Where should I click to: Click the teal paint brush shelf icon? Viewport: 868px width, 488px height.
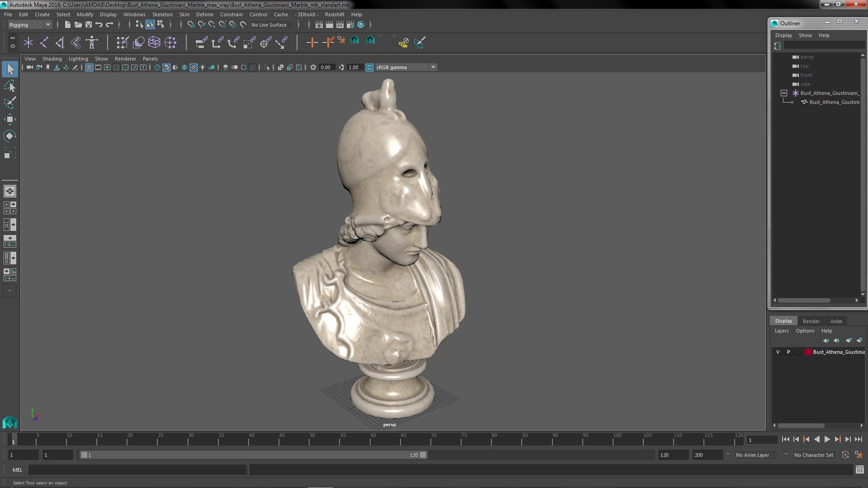(x=420, y=42)
